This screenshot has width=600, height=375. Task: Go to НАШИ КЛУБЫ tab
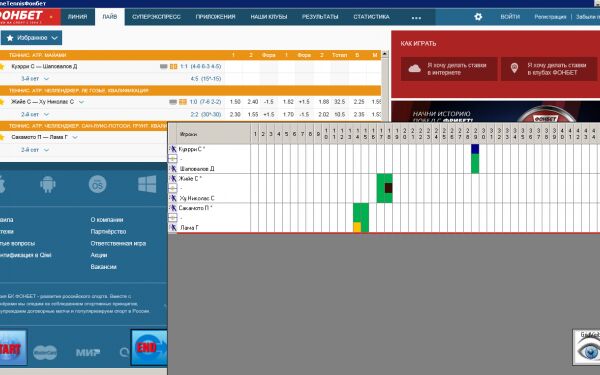click(x=269, y=17)
